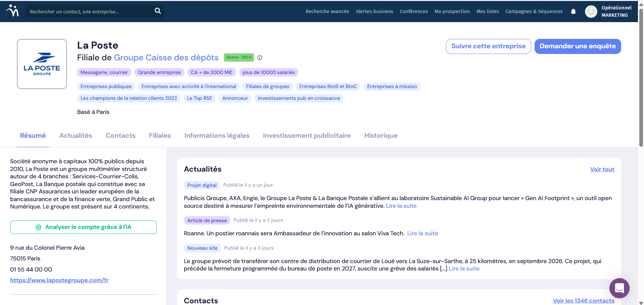Click the La Poste Groupe logo
This screenshot has height=305, width=644.
(x=42, y=64)
